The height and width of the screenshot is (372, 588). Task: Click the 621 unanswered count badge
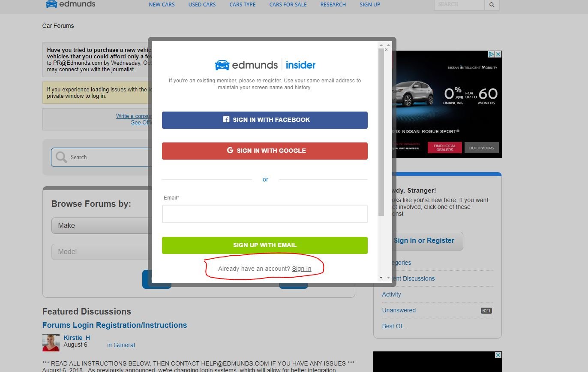[x=486, y=311]
